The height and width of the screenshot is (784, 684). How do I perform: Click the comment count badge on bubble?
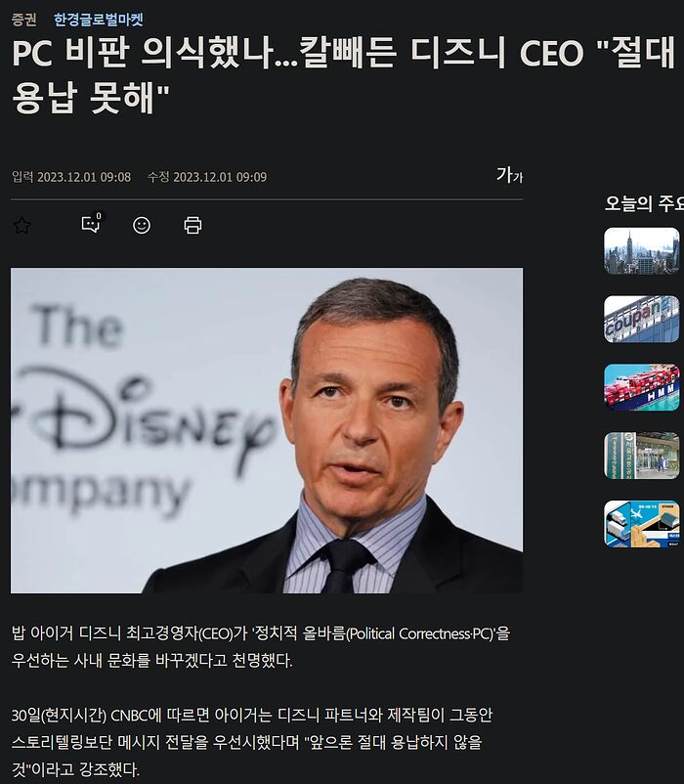tap(99, 216)
